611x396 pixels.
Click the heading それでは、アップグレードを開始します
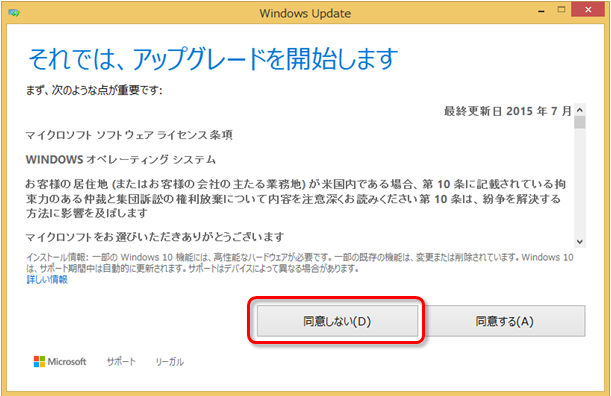(x=213, y=59)
